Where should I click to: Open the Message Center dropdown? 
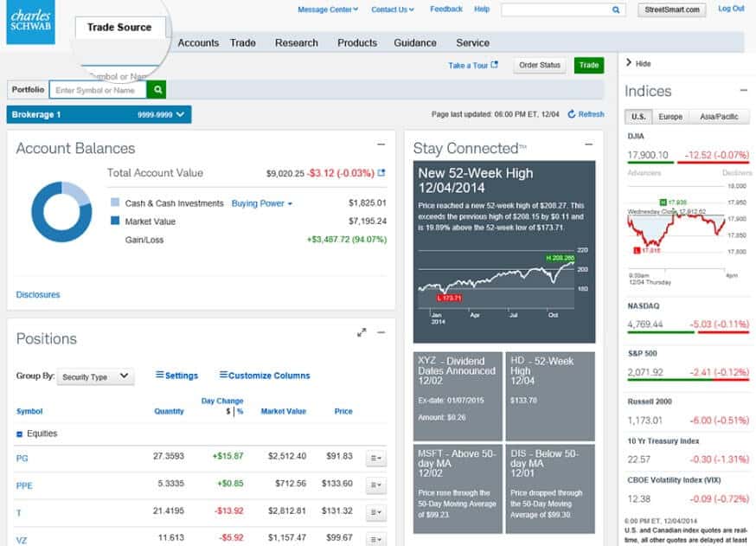pos(328,10)
